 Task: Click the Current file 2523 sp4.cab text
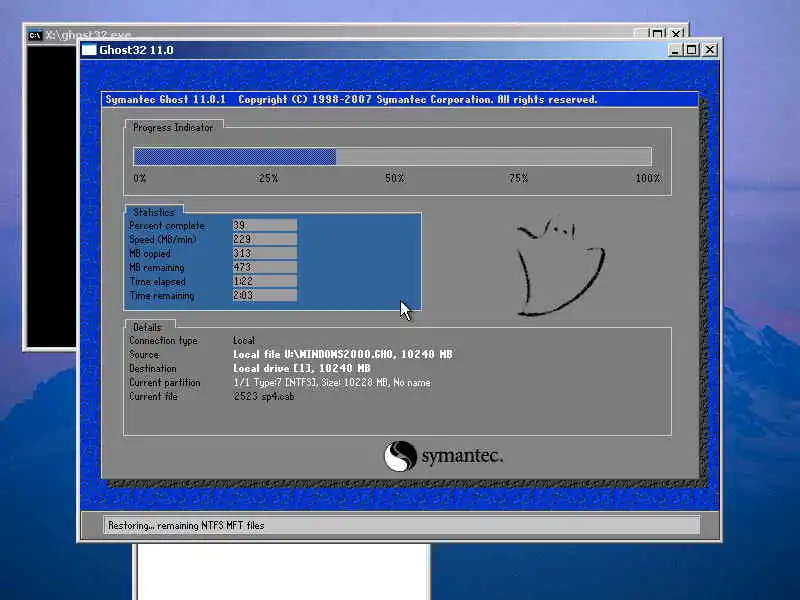[x=264, y=396]
